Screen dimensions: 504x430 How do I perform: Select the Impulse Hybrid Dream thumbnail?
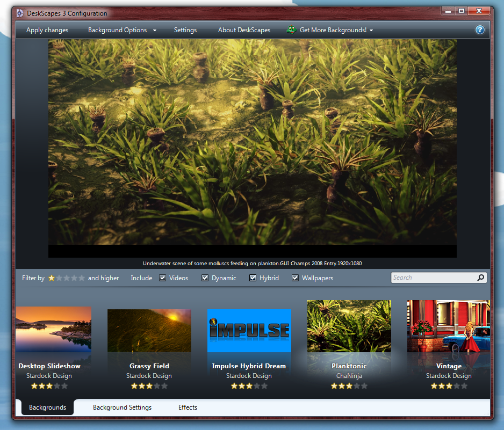(249, 331)
